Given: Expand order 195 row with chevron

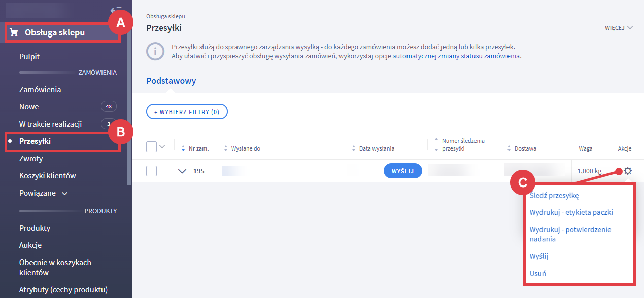Looking at the screenshot, I should click(x=183, y=171).
